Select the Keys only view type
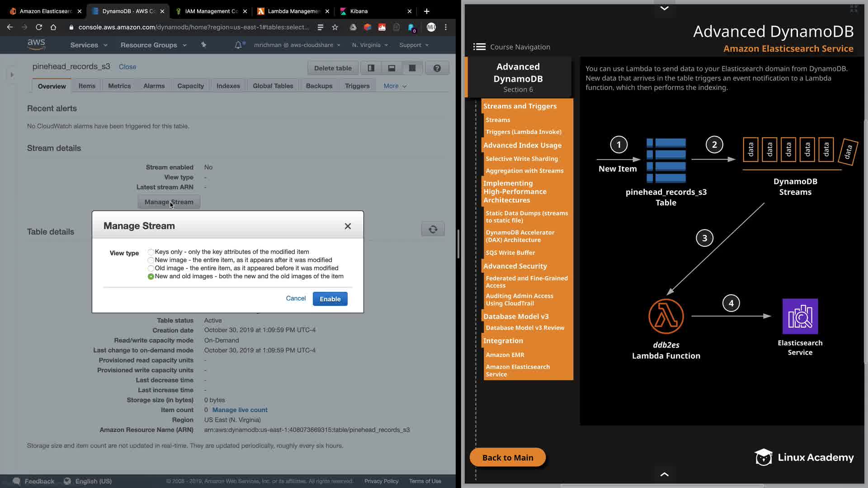The image size is (868, 488). (x=151, y=252)
